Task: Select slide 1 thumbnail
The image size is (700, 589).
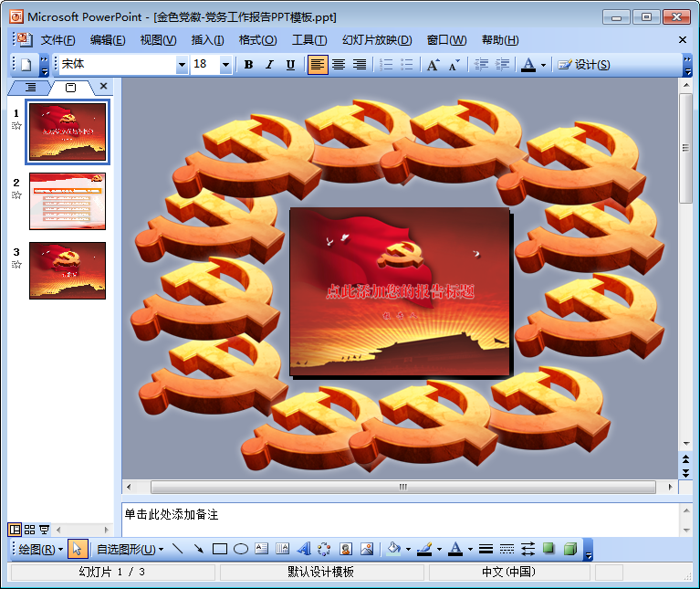Action: pos(68,132)
